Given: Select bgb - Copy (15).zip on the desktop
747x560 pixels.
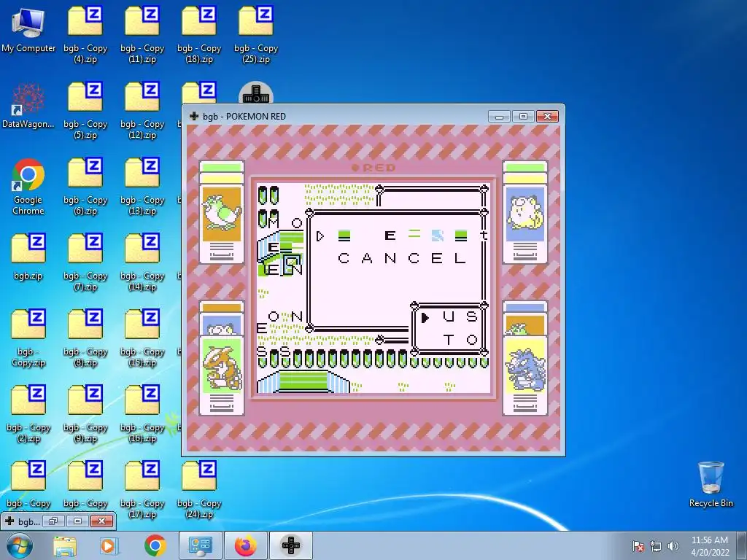Looking at the screenshot, I should click(x=142, y=338).
